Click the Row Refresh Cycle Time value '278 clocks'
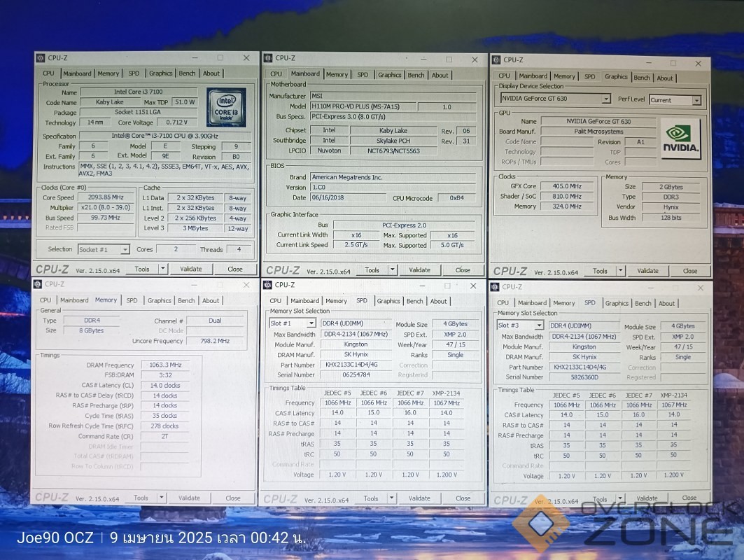Viewport: 744px width, 560px height. point(164,426)
